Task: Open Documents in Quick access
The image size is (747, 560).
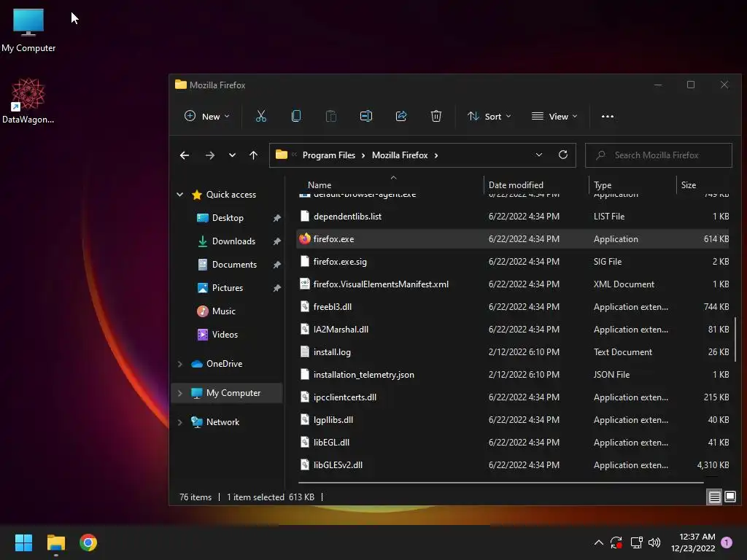Action: (234, 264)
